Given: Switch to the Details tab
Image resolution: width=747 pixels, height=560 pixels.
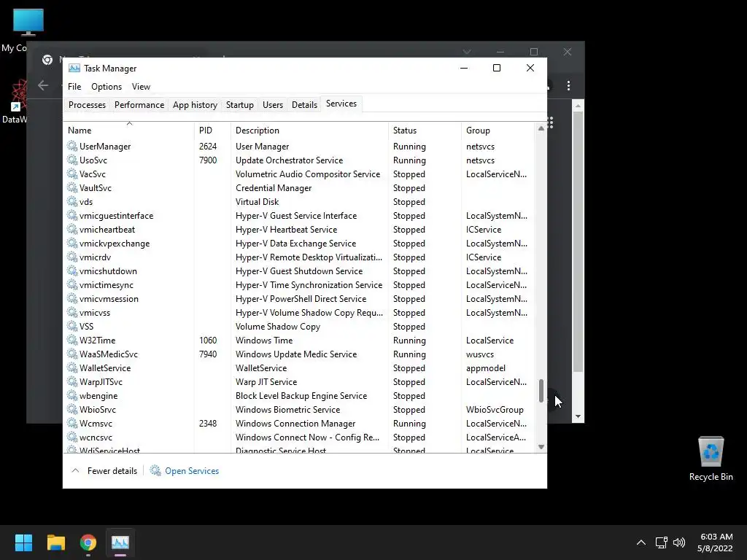Looking at the screenshot, I should tap(304, 105).
